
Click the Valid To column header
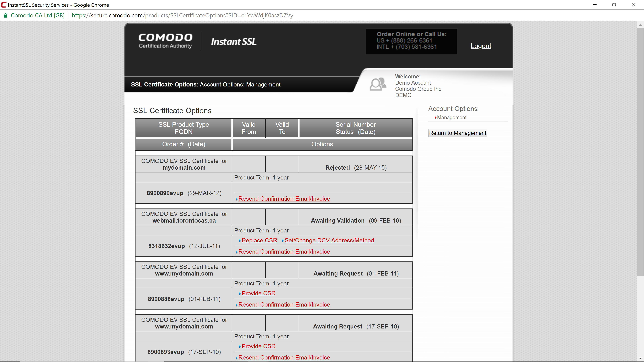click(282, 128)
